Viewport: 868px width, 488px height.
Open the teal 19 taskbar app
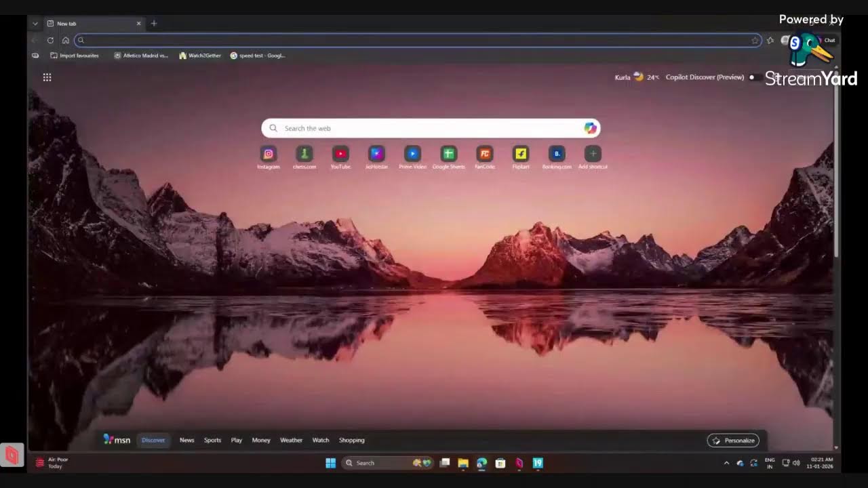pos(538,463)
